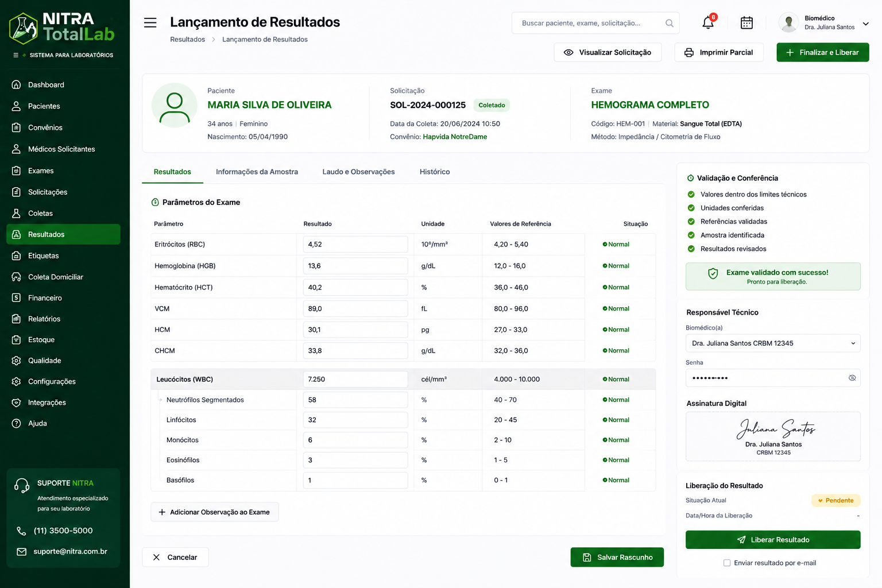Collapse the sidebar via SISTEMA PARA LABORATÓRIOS toggle
882x588 pixels.
16,55
